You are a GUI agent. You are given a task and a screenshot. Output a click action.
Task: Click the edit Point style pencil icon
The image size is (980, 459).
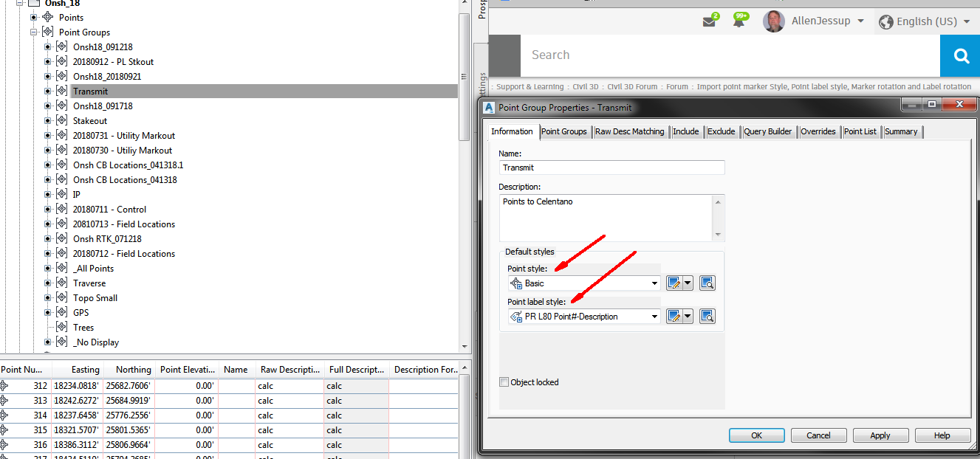click(x=675, y=283)
